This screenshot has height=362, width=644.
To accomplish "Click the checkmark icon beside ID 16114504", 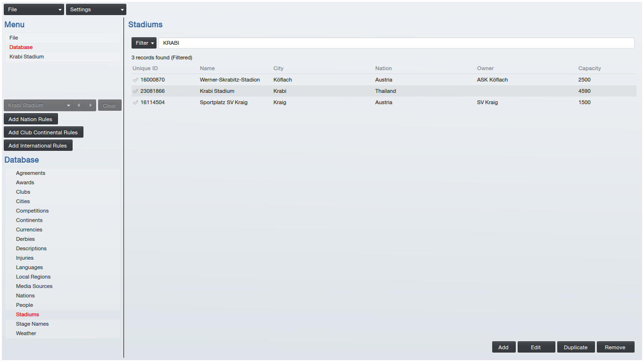I will coord(136,102).
